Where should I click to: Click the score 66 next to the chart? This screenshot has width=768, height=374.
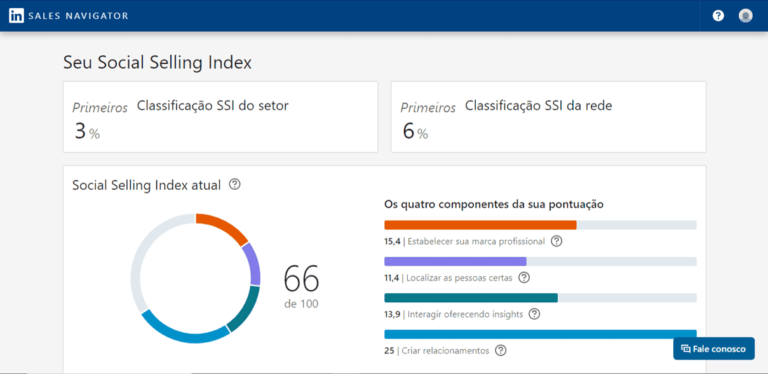[x=301, y=279]
